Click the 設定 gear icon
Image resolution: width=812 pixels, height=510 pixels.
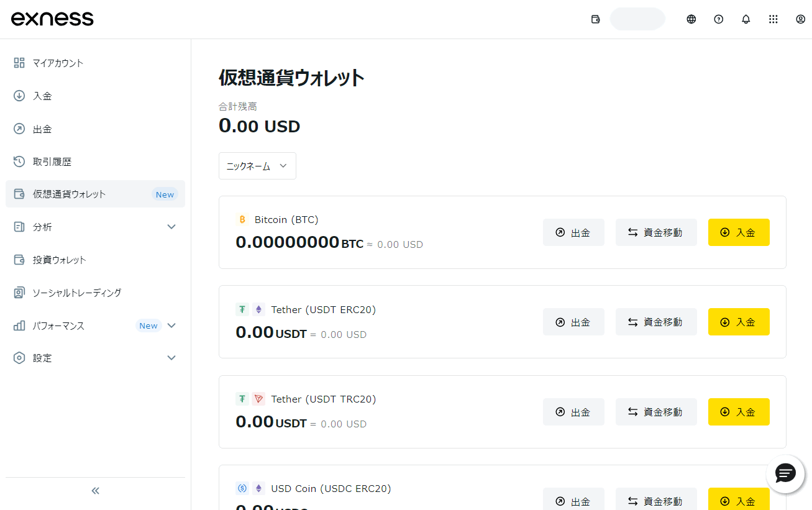point(19,358)
